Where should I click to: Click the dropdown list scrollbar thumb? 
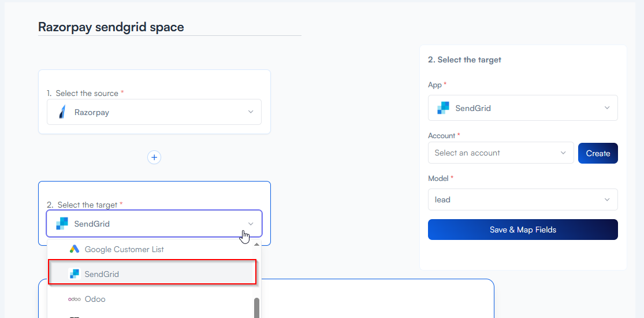(x=256, y=308)
